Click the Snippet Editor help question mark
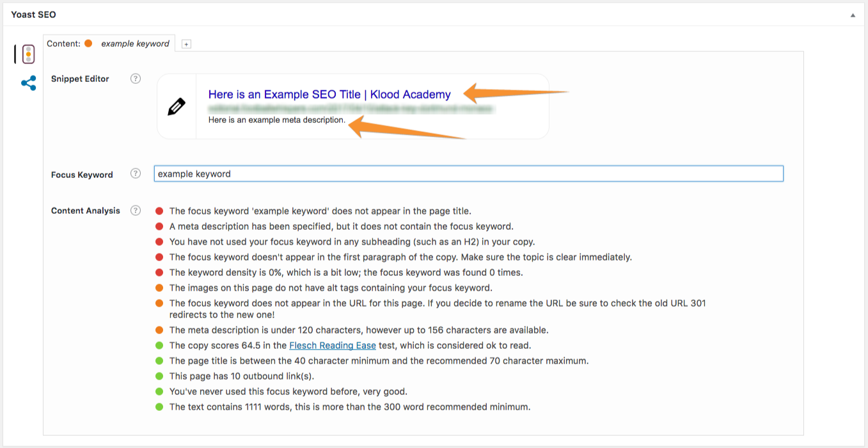 click(x=136, y=79)
